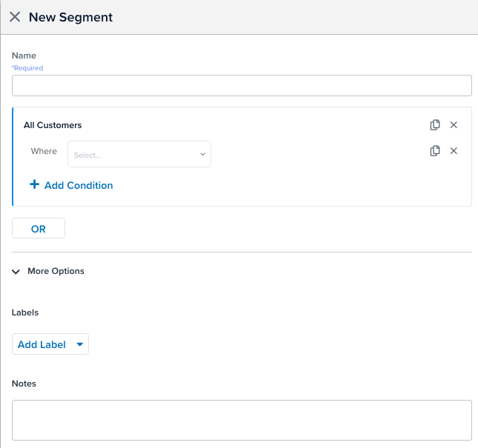Screen dimensions: 478x448
Task: Open the Add Label dropdown
Action: click(50, 344)
